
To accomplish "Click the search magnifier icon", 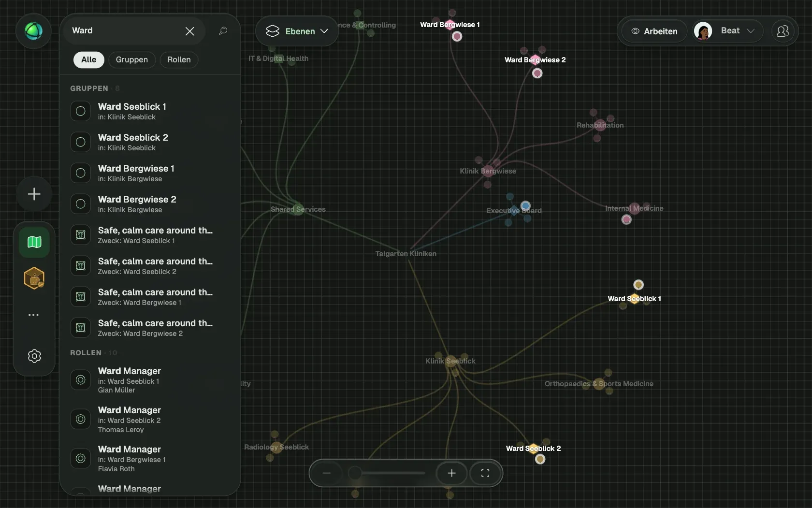I will coord(223,31).
